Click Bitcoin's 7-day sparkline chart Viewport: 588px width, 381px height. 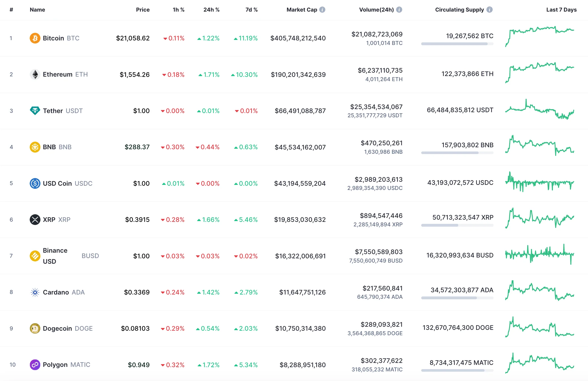(x=539, y=36)
